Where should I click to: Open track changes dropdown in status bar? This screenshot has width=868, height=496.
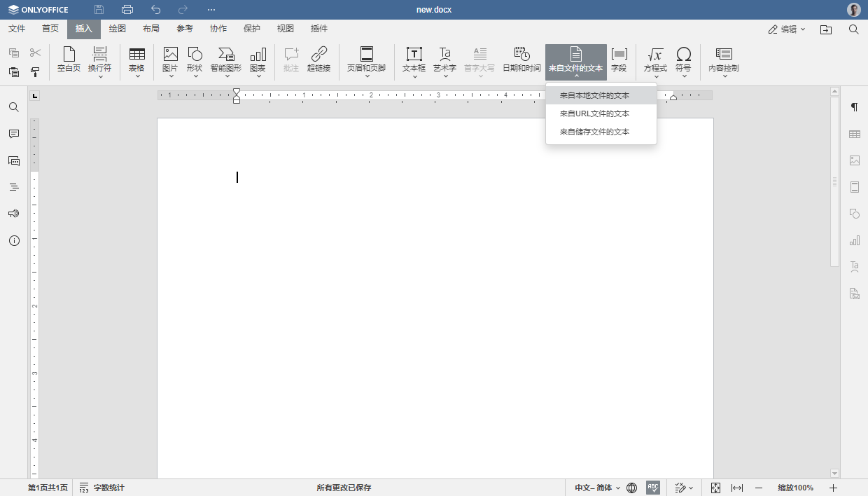[x=685, y=488]
